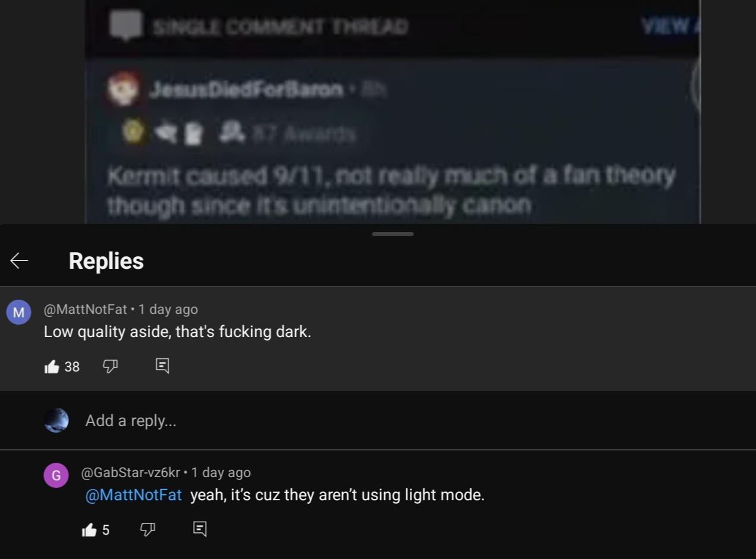The width and height of the screenshot is (756, 559).
Task: Click the 38 likes count
Action: (x=72, y=367)
